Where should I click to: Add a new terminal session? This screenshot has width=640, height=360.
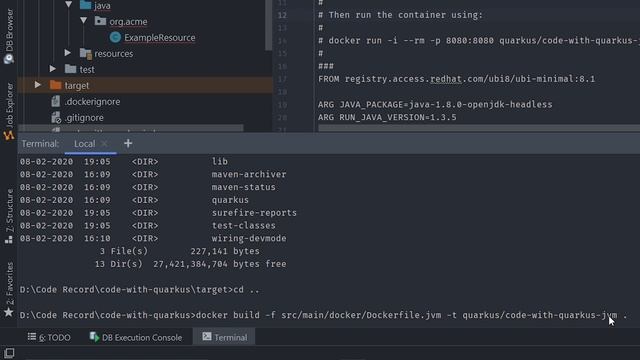point(128,143)
